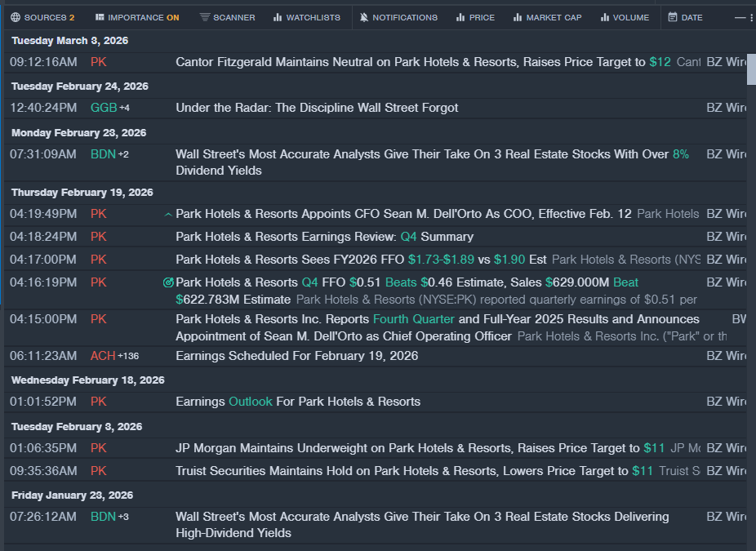This screenshot has width=756, height=551.
Task: Click the Volume chart icon
Action: click(x=605, y=17)
